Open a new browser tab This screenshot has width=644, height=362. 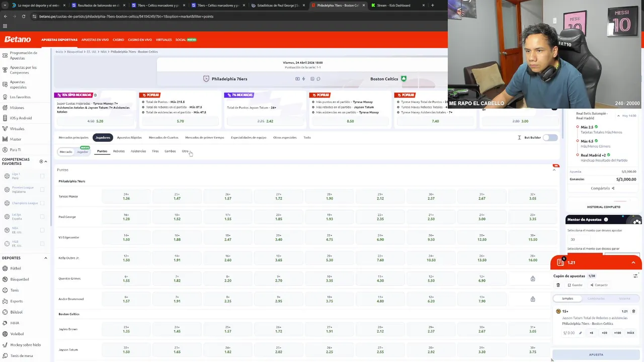coord(432,5)
